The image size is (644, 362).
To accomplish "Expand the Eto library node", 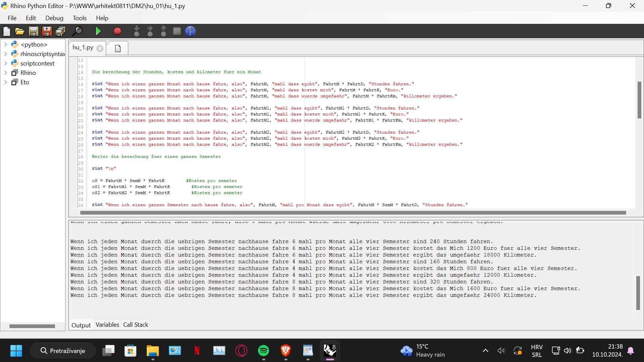I will (x=5, y=82).
